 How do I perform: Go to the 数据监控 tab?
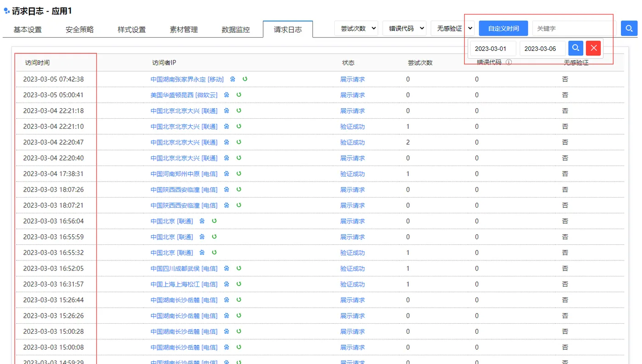coord(236,30)
